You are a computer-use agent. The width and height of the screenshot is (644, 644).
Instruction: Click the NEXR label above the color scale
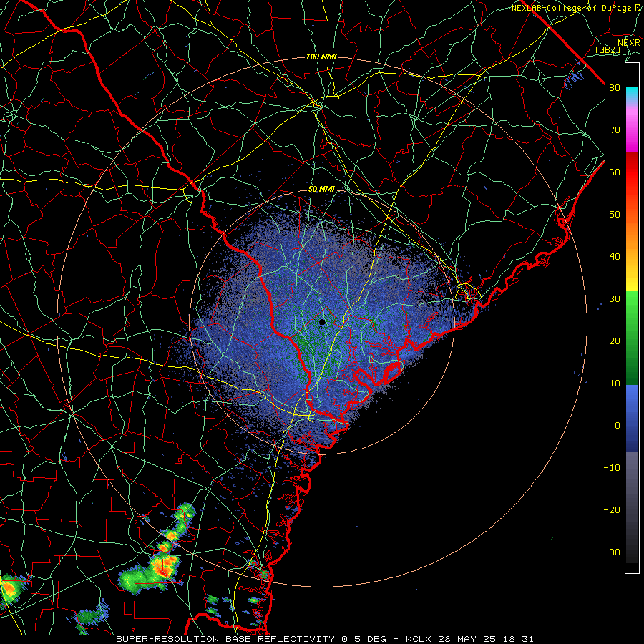coord(629,43)
